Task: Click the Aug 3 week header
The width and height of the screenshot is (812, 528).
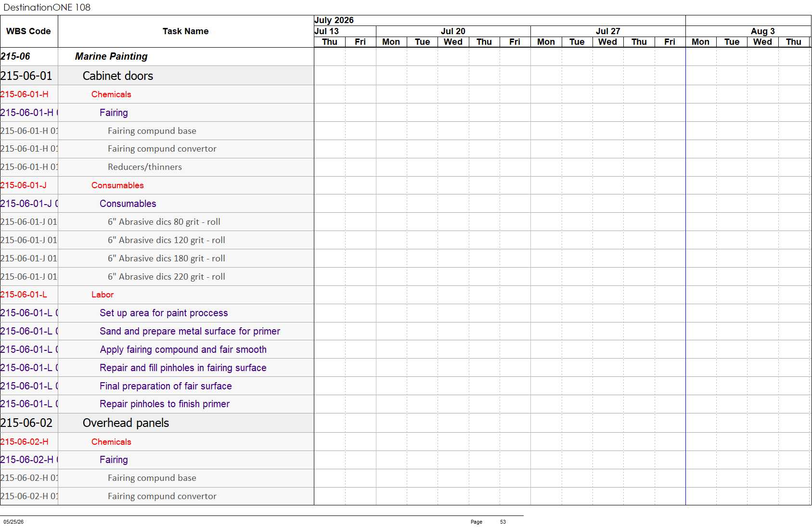Action: coord(762,31)
